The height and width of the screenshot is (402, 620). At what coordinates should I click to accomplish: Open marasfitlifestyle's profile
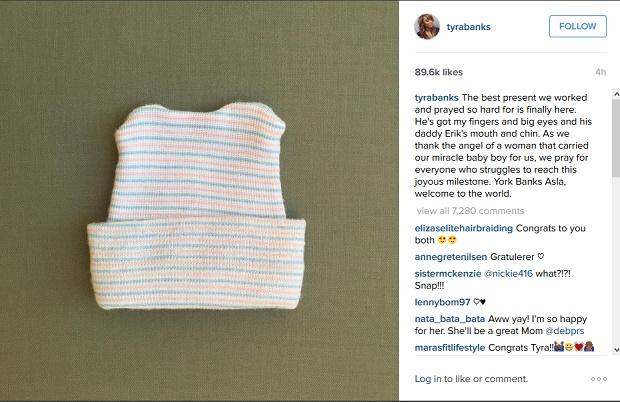coord(450,347)
